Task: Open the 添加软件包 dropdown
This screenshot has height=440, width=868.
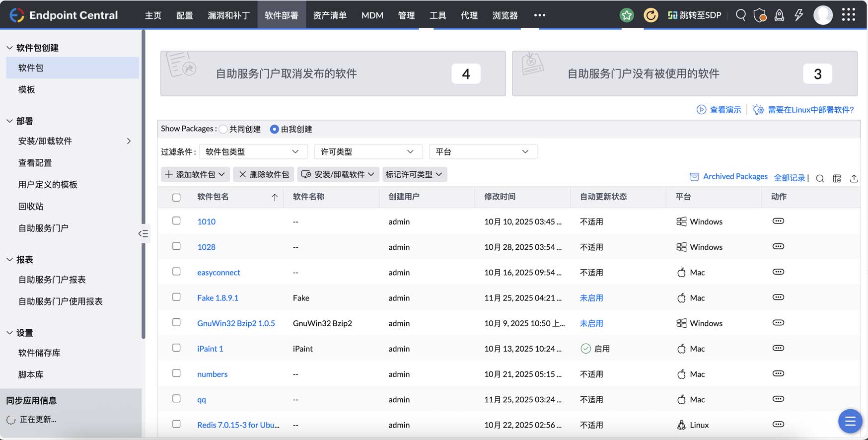Action: 195,174
